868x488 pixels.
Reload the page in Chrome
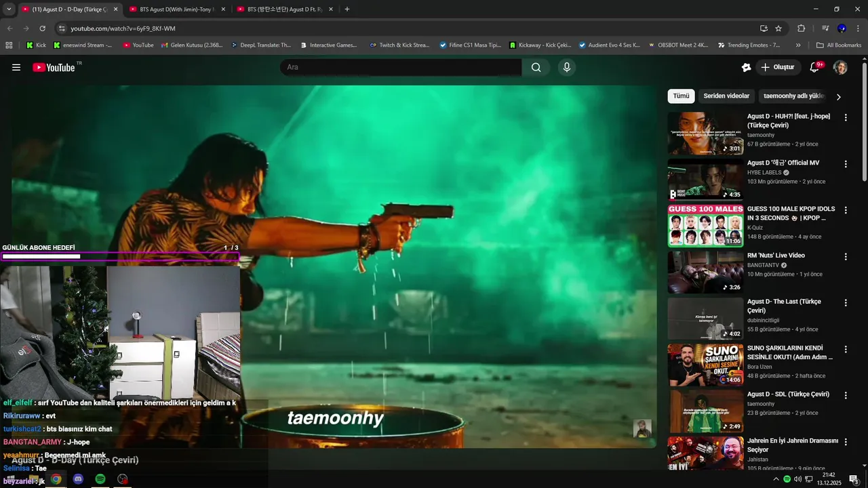click(x=43, y=28)
